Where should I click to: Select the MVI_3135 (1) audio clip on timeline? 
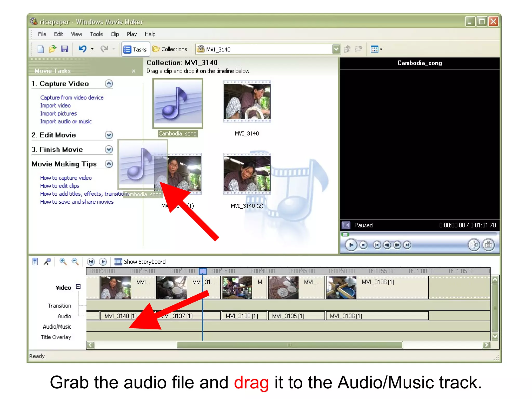point(296,316)
